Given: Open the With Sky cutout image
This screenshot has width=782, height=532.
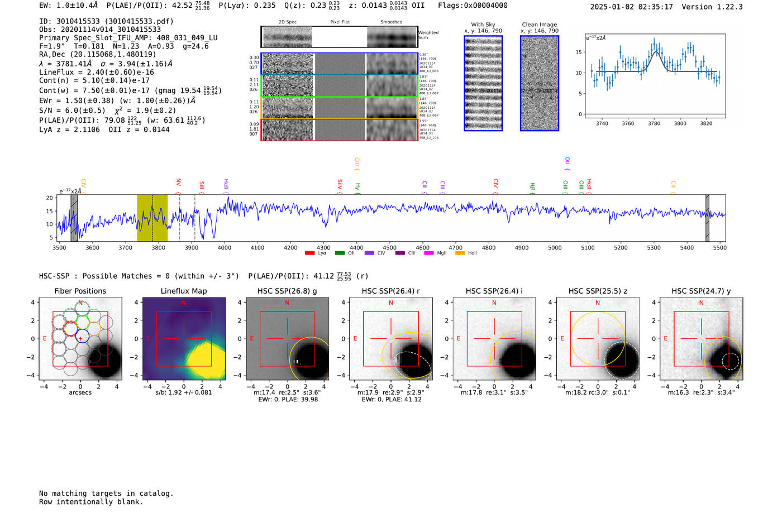Looking at the screenshot, I should [x=483, y=83].
